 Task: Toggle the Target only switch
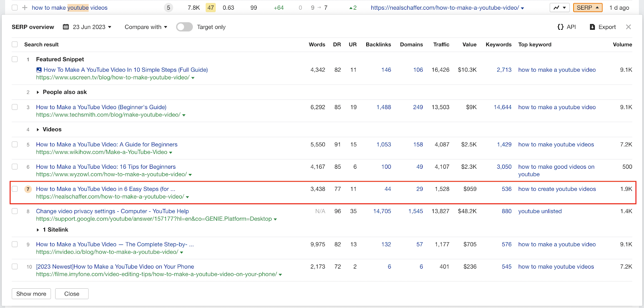coord(184,27)
